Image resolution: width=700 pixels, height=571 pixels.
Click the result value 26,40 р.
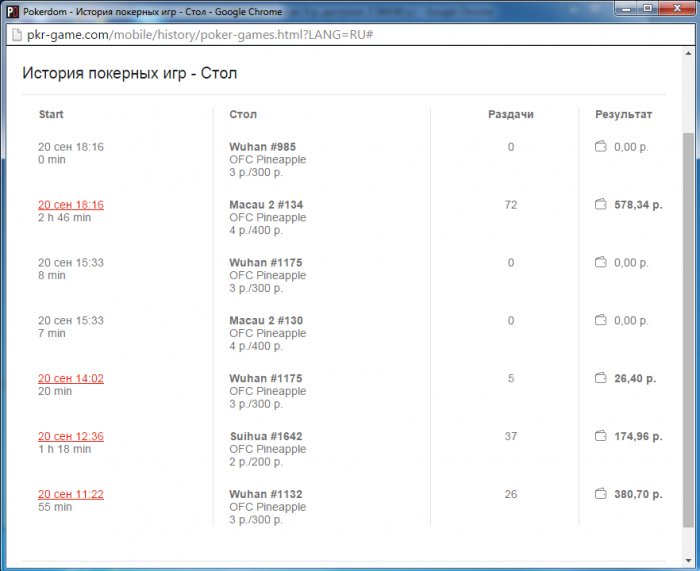pos(635,379)
